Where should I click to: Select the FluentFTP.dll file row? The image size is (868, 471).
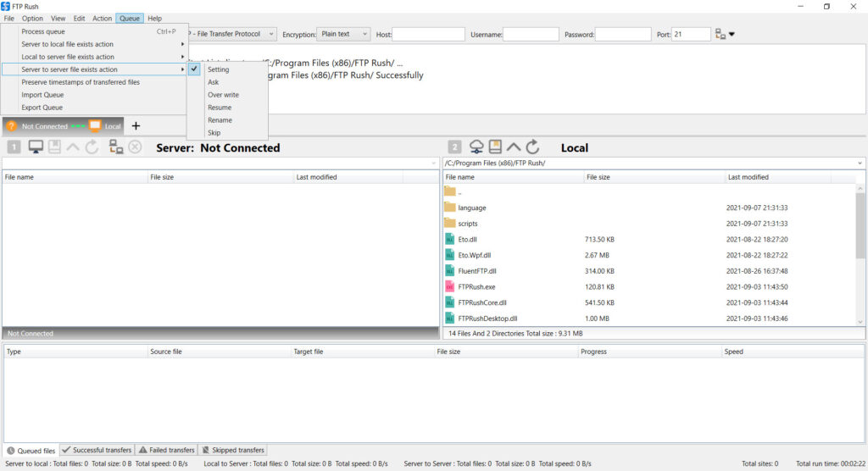(x=649, y=271)
